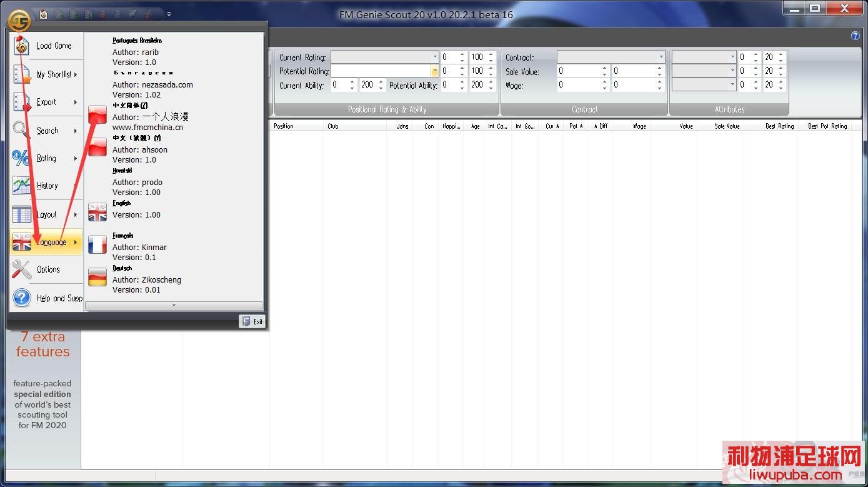868x487 pixels.
Task: Select Português Brasileiro language by rarib
Action: [x=174, y=51]
